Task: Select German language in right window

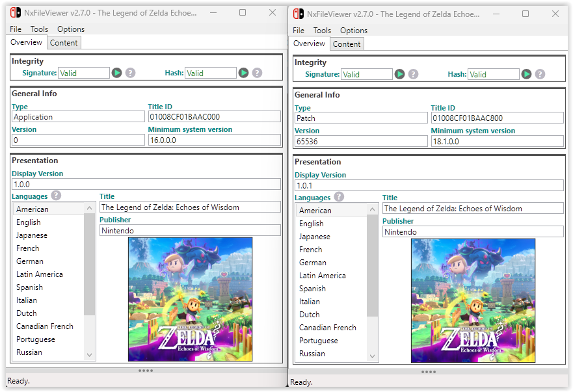Action: (332, 263)
